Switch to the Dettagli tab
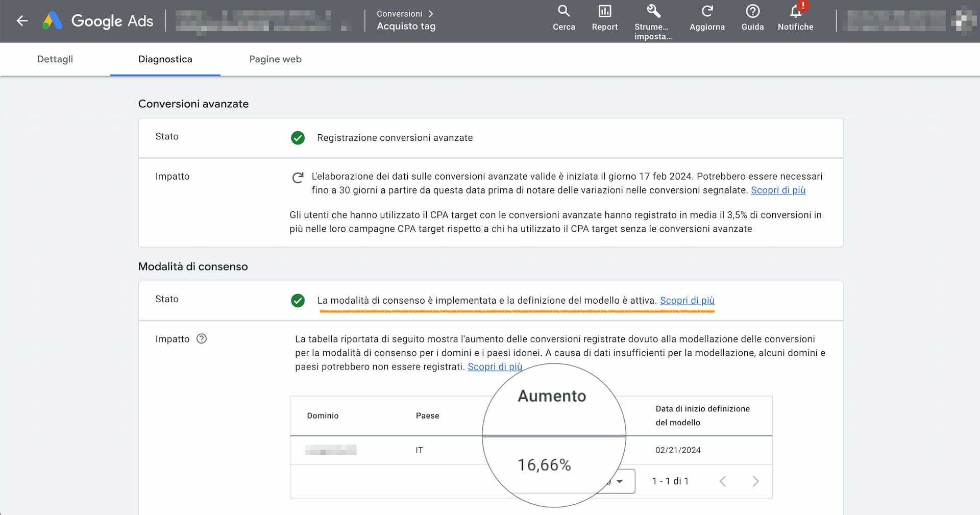The width and height of the screenshot is (980, 515). pos(55,59)
